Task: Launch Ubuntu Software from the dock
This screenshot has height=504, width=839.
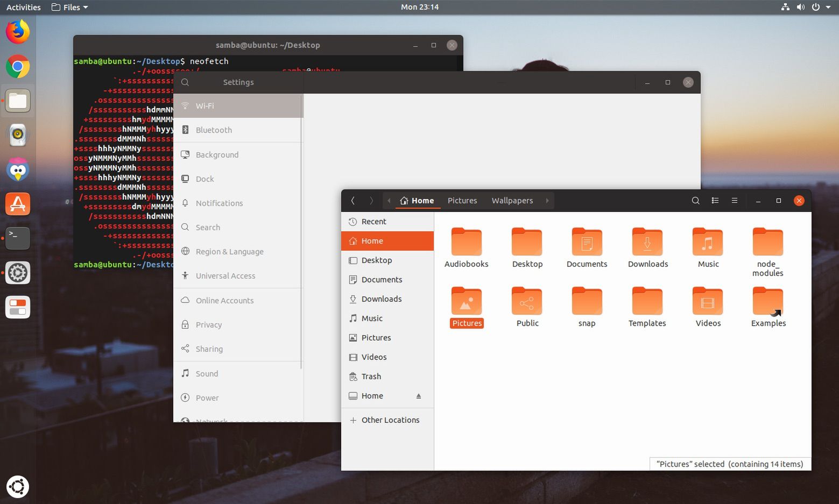Action: click(17, 203)
